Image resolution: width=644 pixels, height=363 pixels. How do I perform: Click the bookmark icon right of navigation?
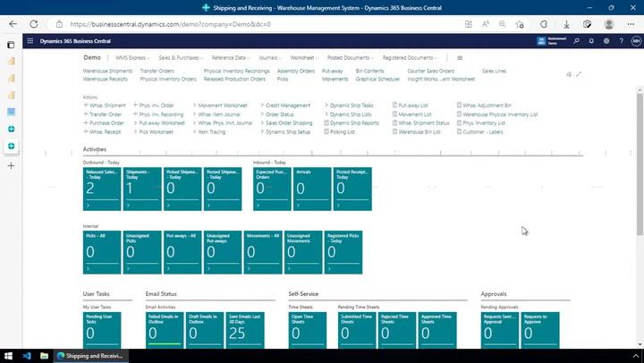569,74
